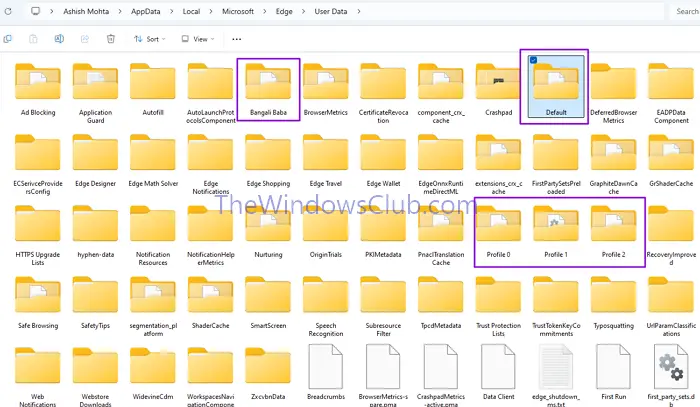Expand chevron after Local breadcrumb

(x=211, y=12)
